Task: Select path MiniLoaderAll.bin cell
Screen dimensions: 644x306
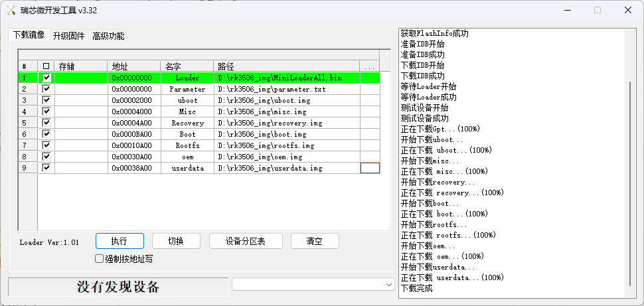Action: pyautogui.click(x=287, y=78)
